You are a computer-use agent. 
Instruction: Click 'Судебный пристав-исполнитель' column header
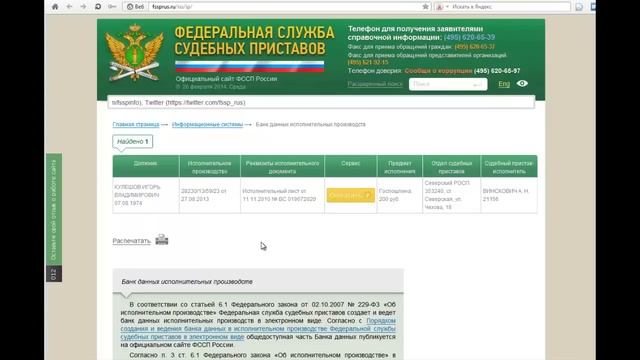pyautogui.click(x=509, y=167)
